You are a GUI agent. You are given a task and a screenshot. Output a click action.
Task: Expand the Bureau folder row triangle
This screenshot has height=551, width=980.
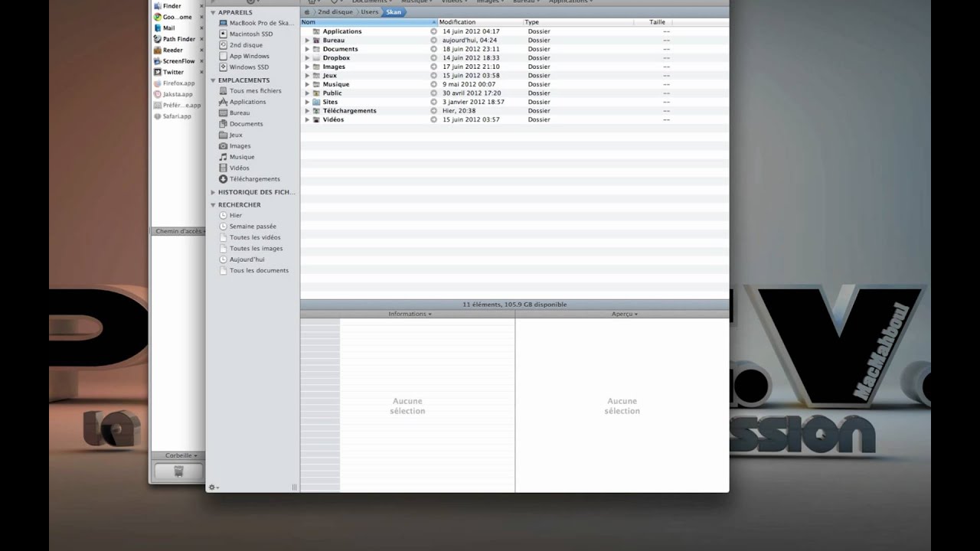307,40
